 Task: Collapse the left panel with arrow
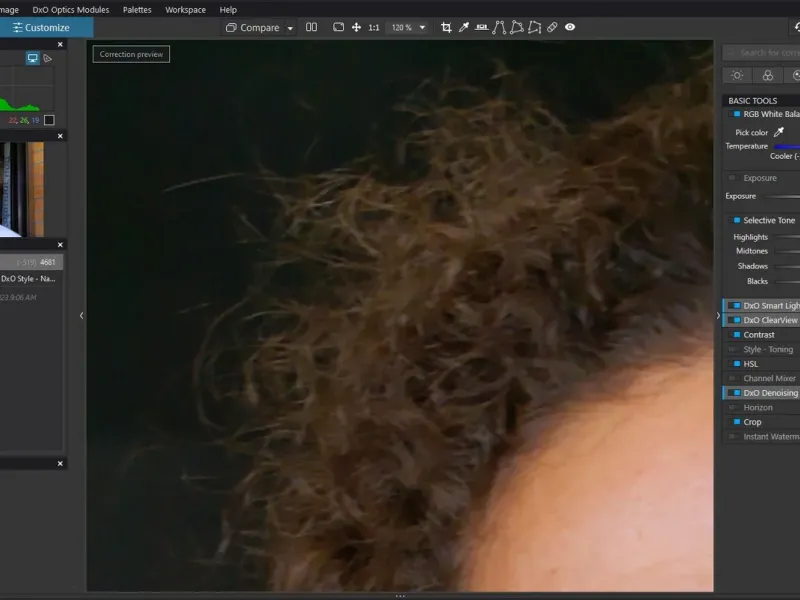pyautogui.click(x=82, y=315)
